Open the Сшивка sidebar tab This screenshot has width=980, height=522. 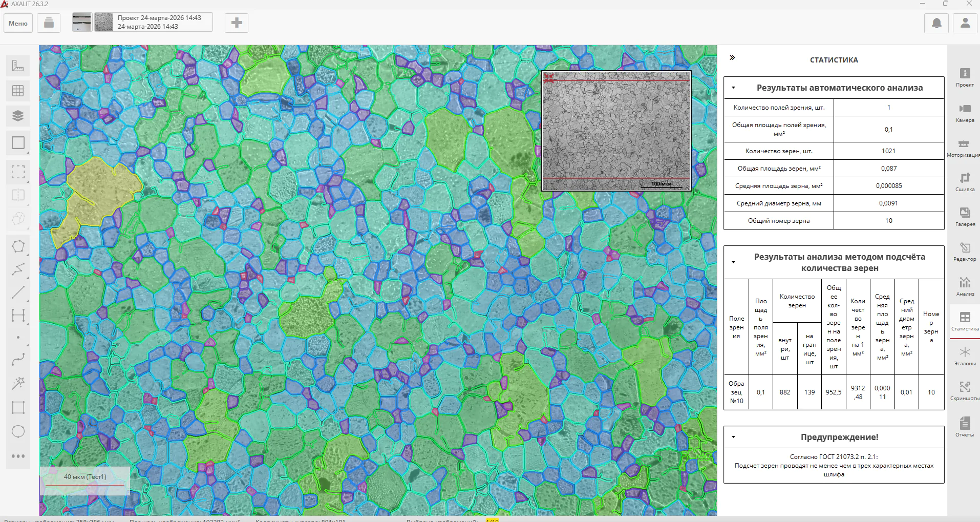click(965, 182)
